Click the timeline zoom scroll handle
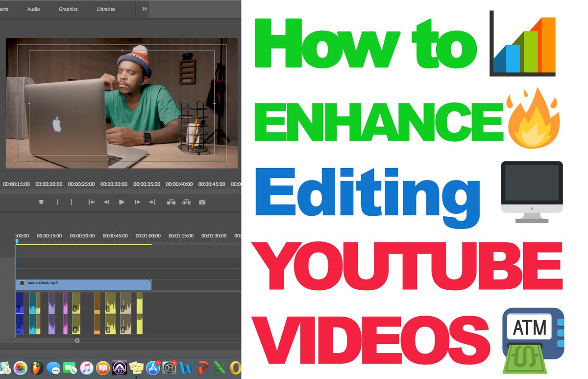588x379 pixels. pyautogui.click(x=77, y=340)
